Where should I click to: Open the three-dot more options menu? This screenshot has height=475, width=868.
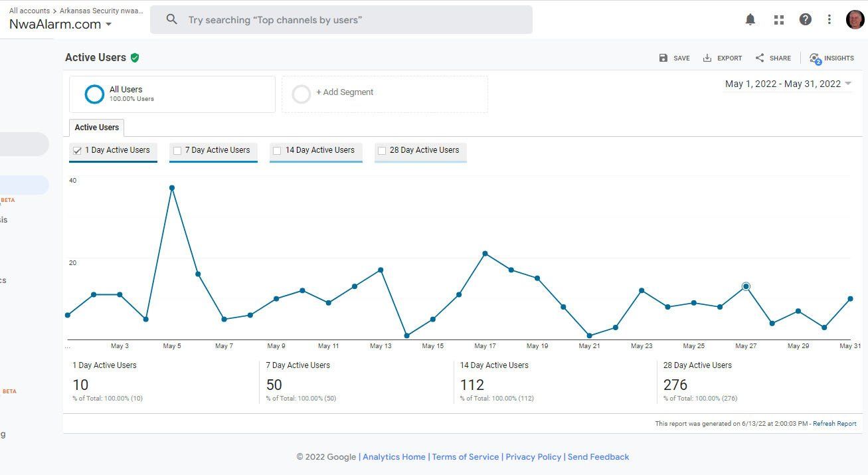tap(829, 19)
